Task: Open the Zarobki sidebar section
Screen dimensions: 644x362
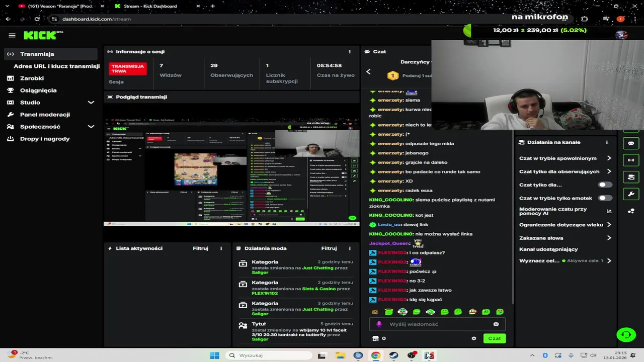Action: [32, 78]
